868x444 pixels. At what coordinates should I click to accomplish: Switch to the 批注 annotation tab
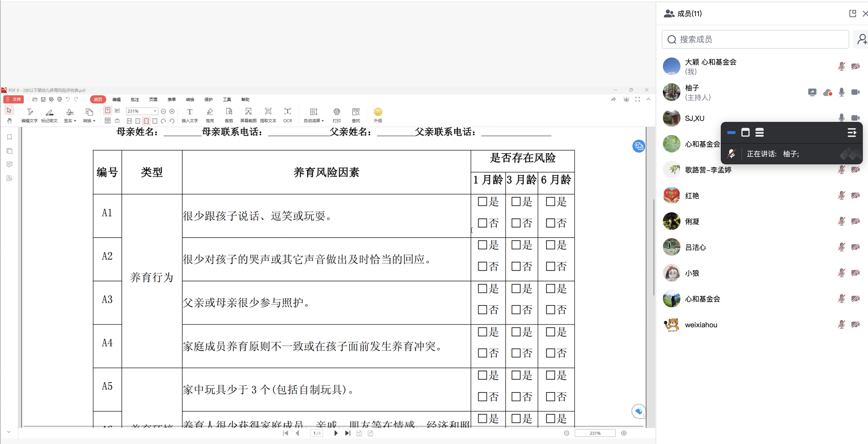135,99
